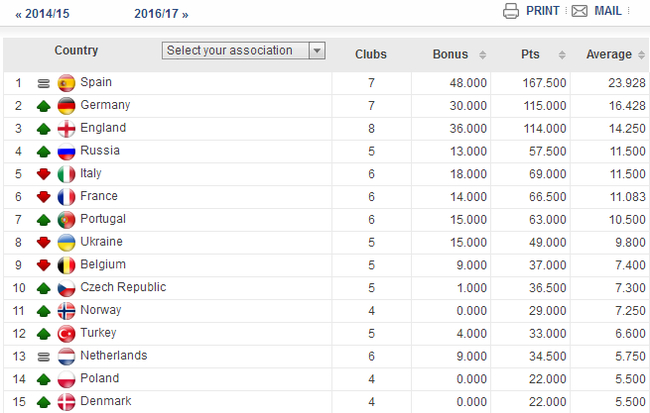Image resolution: width=650 pixels, height=413 pixels.
Task: Click the England flag icon
Action: coord(67,128)
